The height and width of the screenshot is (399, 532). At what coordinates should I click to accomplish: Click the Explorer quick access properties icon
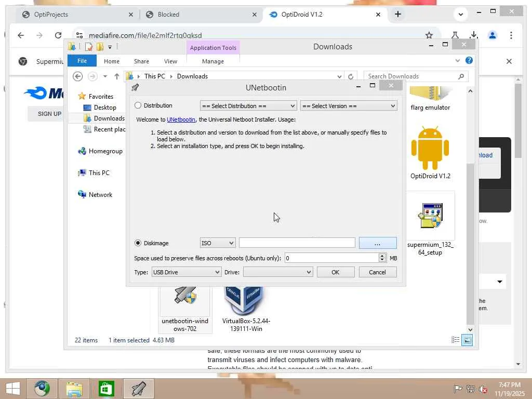click(x=88, y=47)
